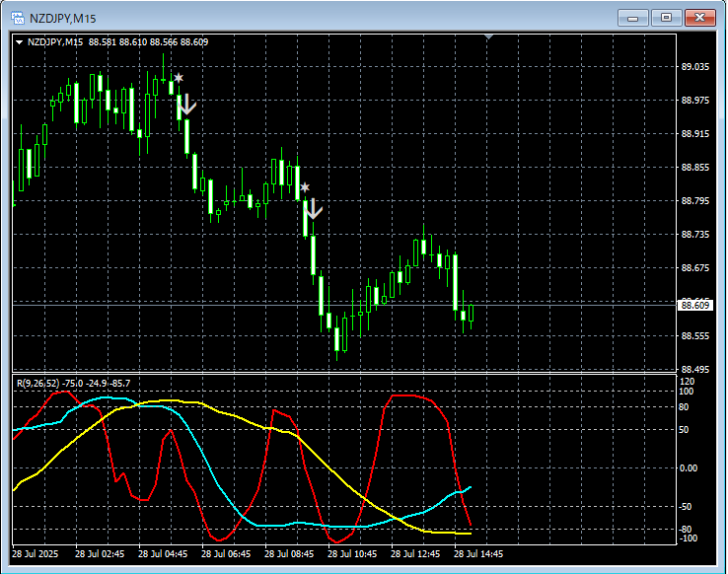This screenshot has height=574, width=728.
Task: Click the 28 Jul 14:45 time label
Action: [478, 553]
